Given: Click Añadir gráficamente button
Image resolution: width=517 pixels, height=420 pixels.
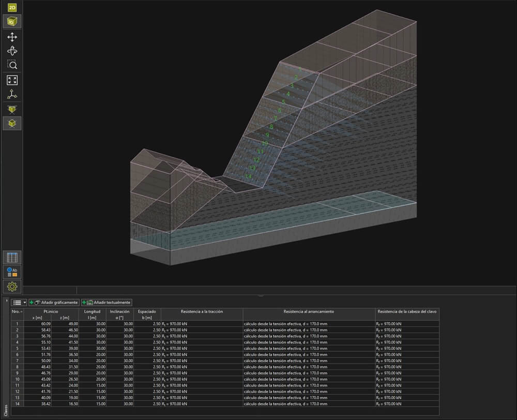Looking at the screenshot, I should tap(54, 303).
